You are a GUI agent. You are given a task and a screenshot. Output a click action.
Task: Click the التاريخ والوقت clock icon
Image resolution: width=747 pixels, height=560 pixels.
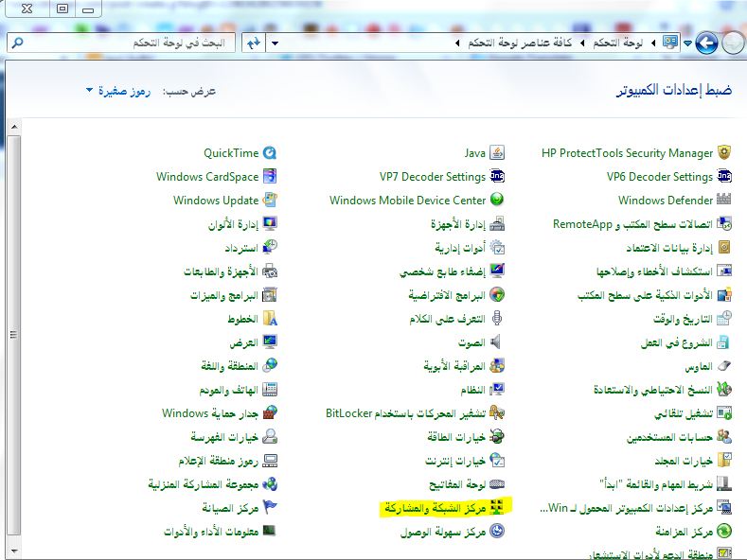tap(724, 319)
